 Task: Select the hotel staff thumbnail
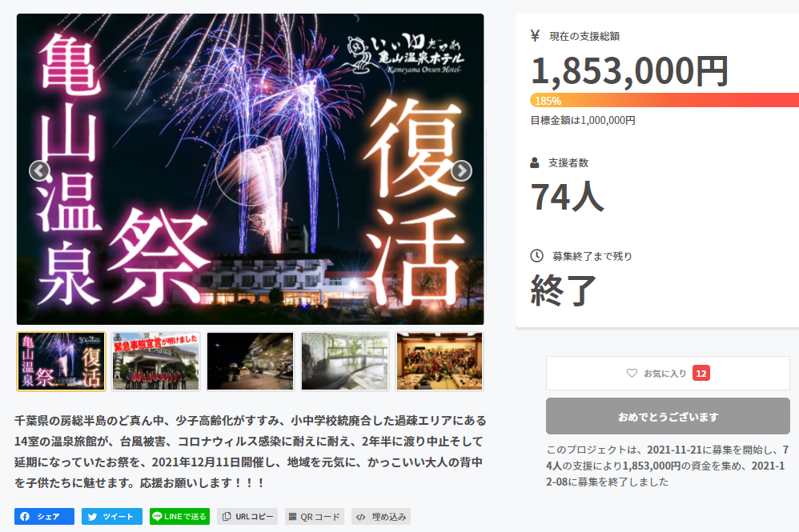[155, 362]
